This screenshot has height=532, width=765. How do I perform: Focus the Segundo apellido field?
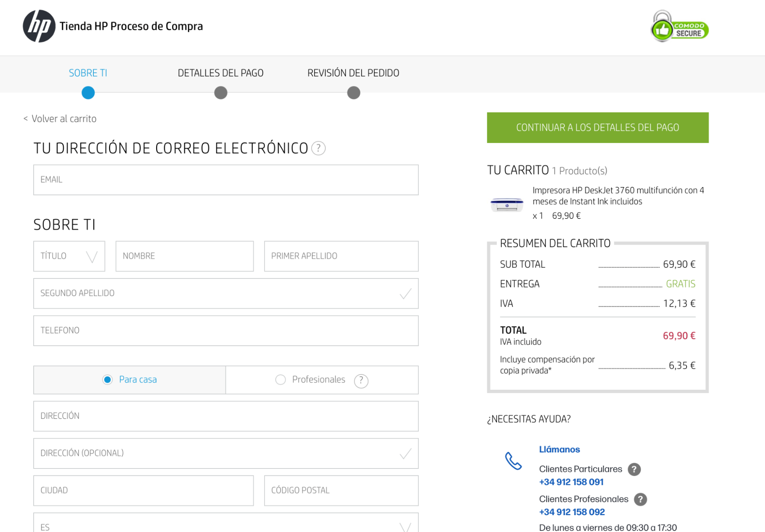(x=226, y=293)
